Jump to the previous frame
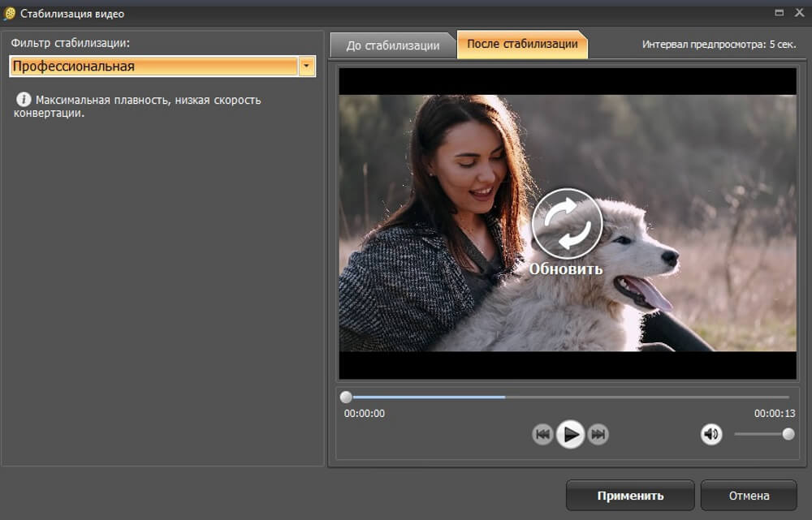812x520 pixels. [542, 434]
